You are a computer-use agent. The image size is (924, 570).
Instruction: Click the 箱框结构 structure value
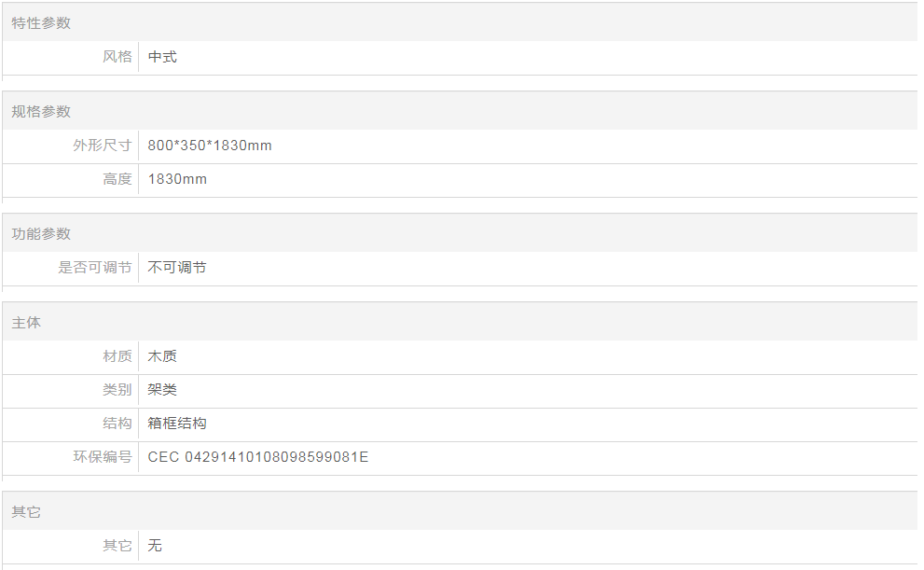point(177,424)
